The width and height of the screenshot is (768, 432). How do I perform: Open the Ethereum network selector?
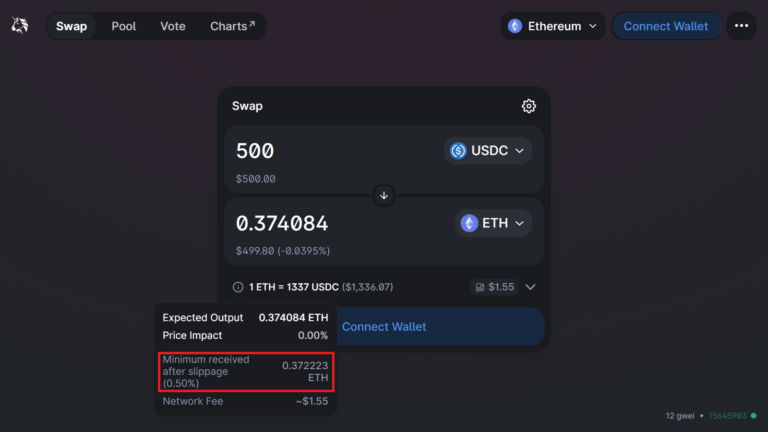553,26
